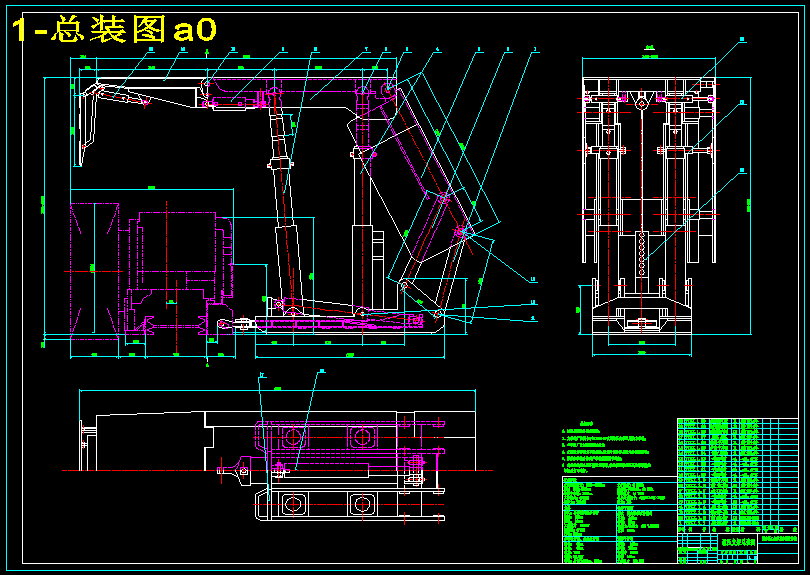The image size is (810, 575).
Task: Click the drawing name cell in title block
Action: 738,542
